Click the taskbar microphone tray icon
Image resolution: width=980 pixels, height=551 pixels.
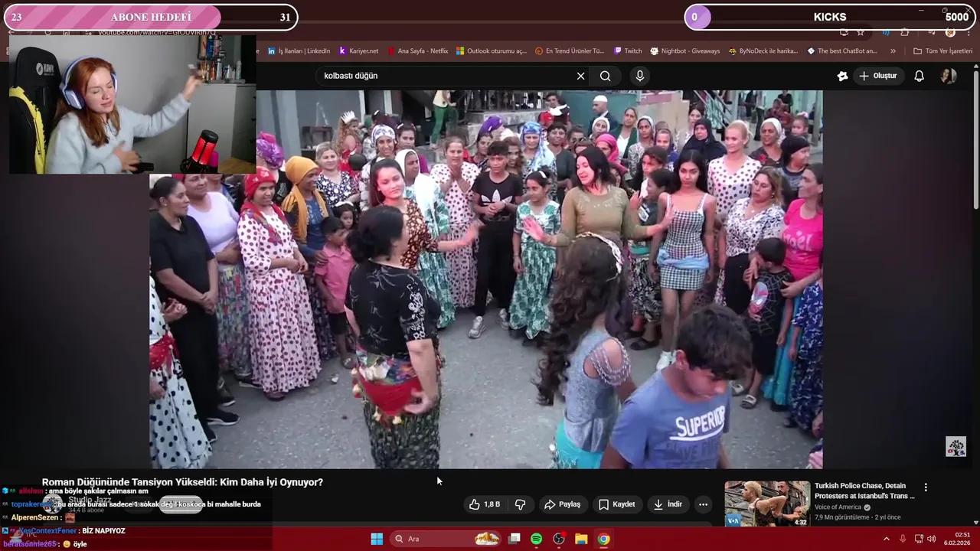coord(903,539)
